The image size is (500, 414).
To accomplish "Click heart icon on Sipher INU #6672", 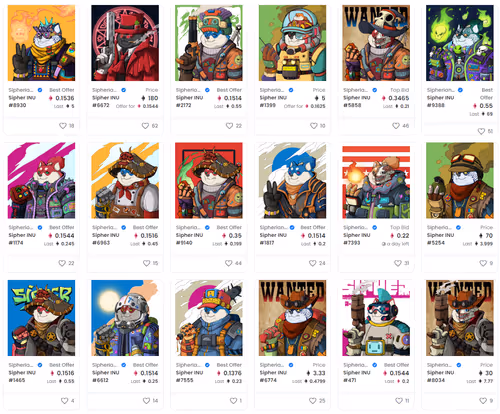I will 145,126.
